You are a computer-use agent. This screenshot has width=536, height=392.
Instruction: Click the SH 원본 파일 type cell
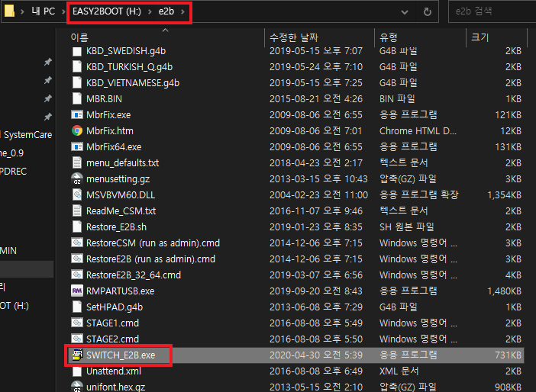(406, 227)
